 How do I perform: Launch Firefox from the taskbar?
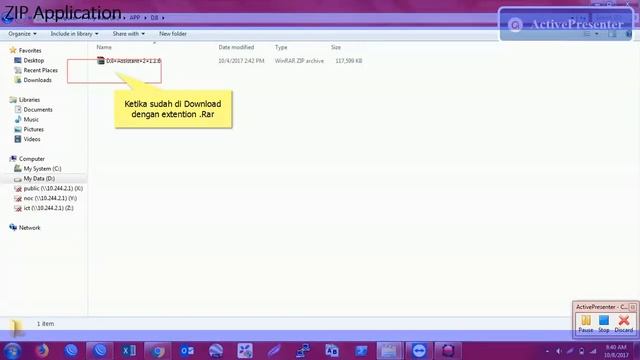(x=42, y=351)
